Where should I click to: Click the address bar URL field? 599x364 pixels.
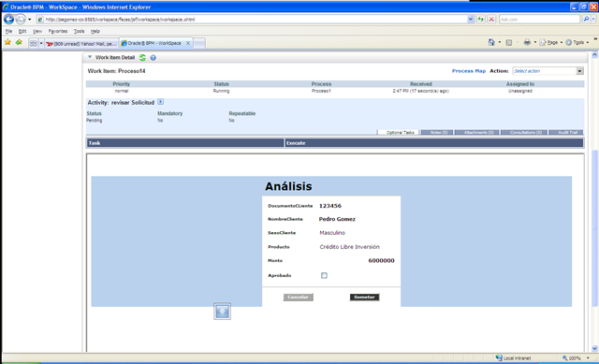click(252, 19)
